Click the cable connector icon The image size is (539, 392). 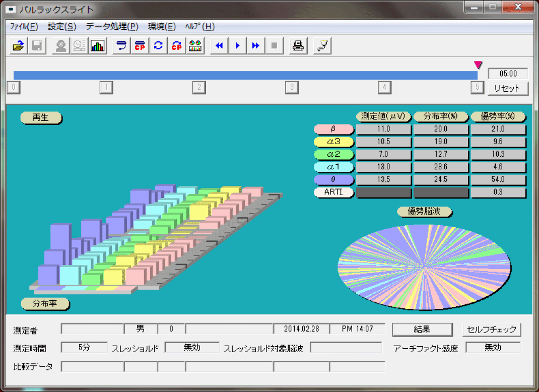coord(322,46)
